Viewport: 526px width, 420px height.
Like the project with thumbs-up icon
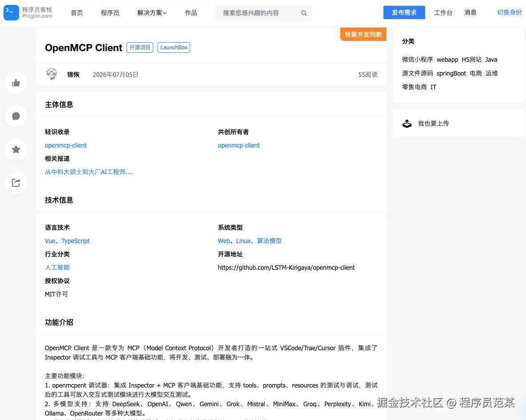coord(16,83)
